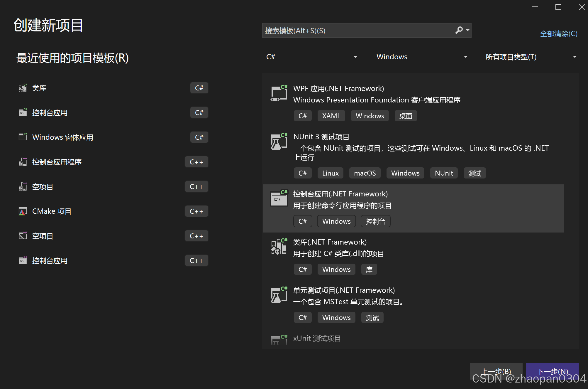The width and height of the screenshot is (588, 389).
Task: Open the Windows platform filter dropdown
Action: (421, 57)
